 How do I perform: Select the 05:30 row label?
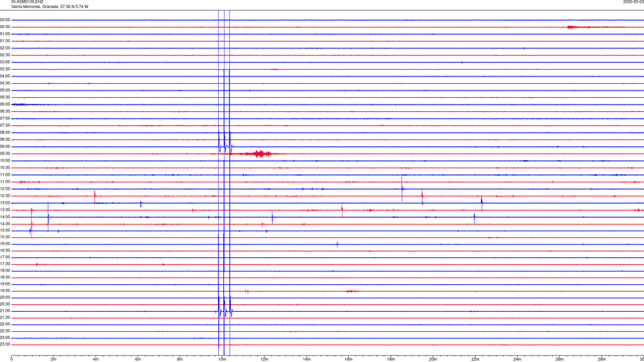[5, 97]
